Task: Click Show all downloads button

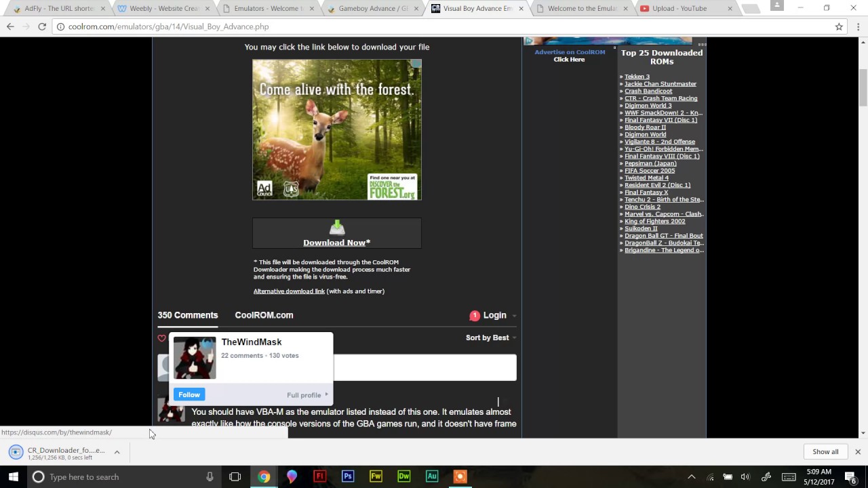Action: (x=825, y=451)
